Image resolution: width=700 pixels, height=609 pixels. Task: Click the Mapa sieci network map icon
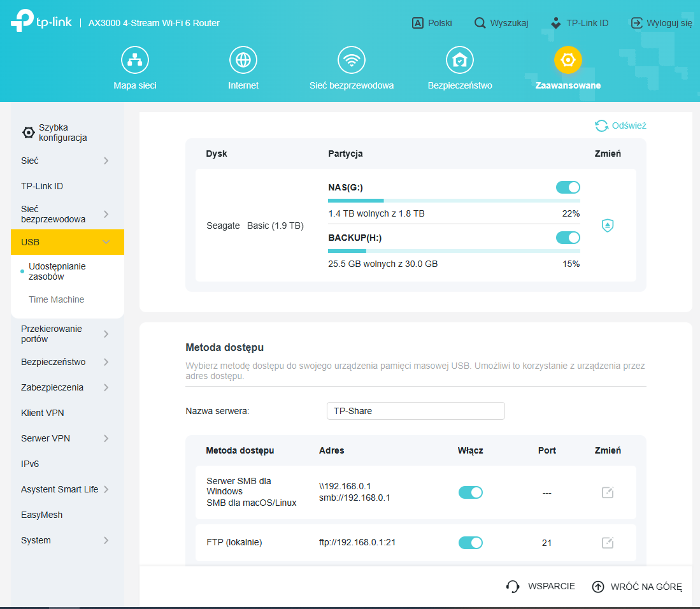point(134,60)
